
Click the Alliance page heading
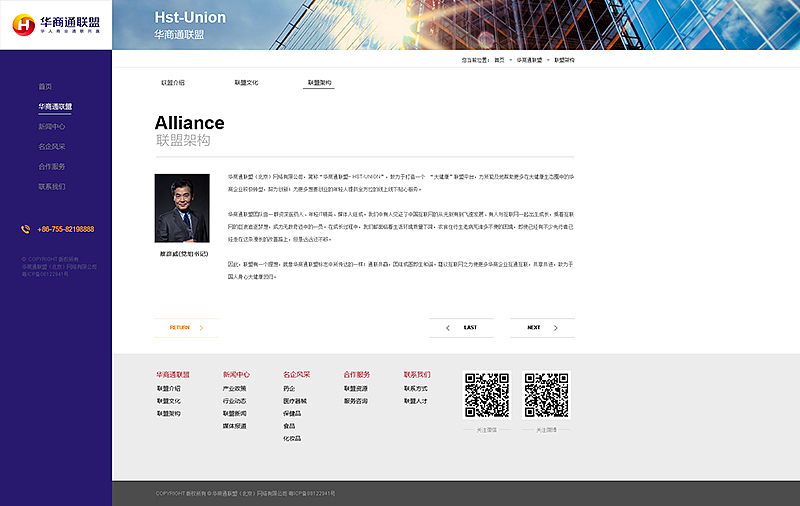189,123
